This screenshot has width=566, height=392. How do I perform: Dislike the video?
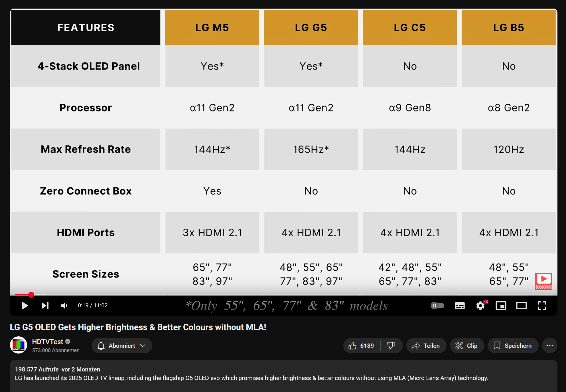[391, 346]
